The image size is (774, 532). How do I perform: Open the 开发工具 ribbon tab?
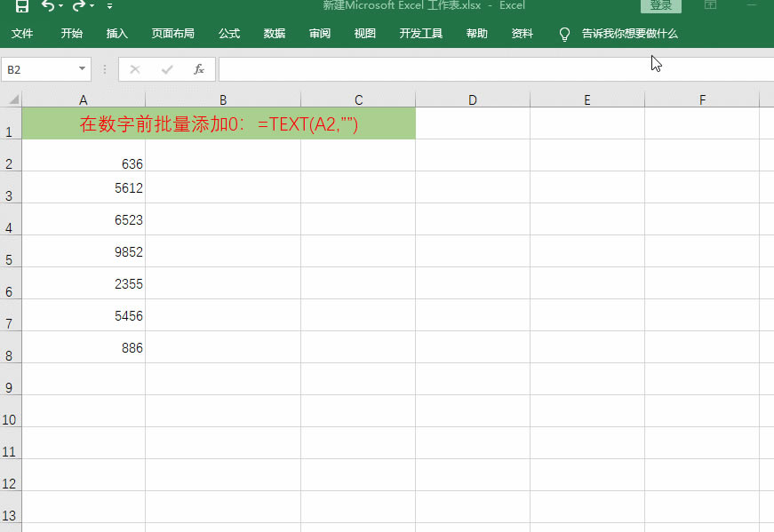(421, 34)
